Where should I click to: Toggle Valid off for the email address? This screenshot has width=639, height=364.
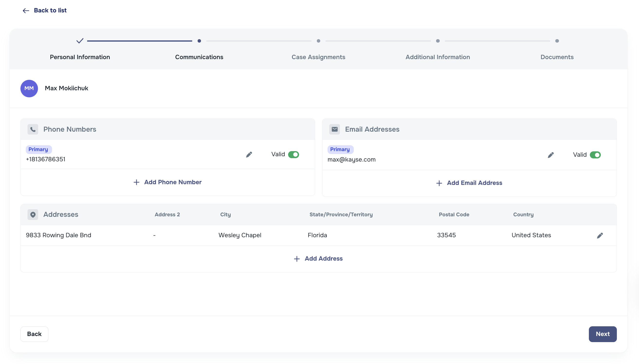[x=595, y=155]
